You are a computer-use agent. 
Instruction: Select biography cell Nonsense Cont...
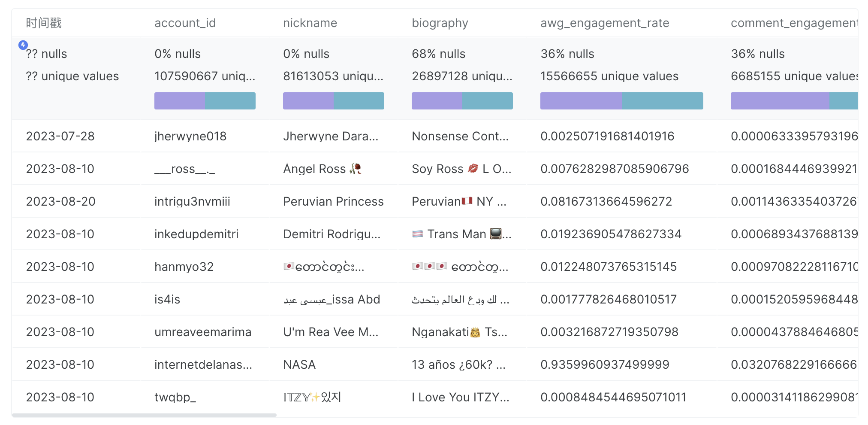click(x=460, y=136)
